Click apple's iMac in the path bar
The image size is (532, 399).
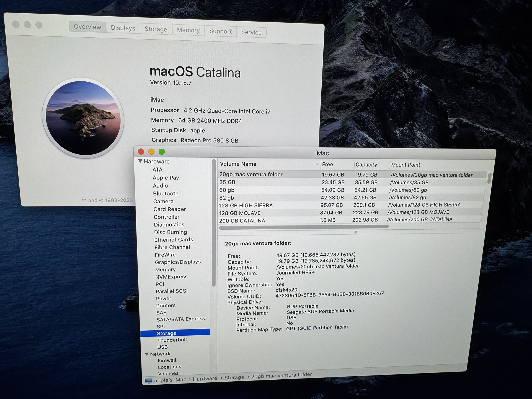[170, 380]
